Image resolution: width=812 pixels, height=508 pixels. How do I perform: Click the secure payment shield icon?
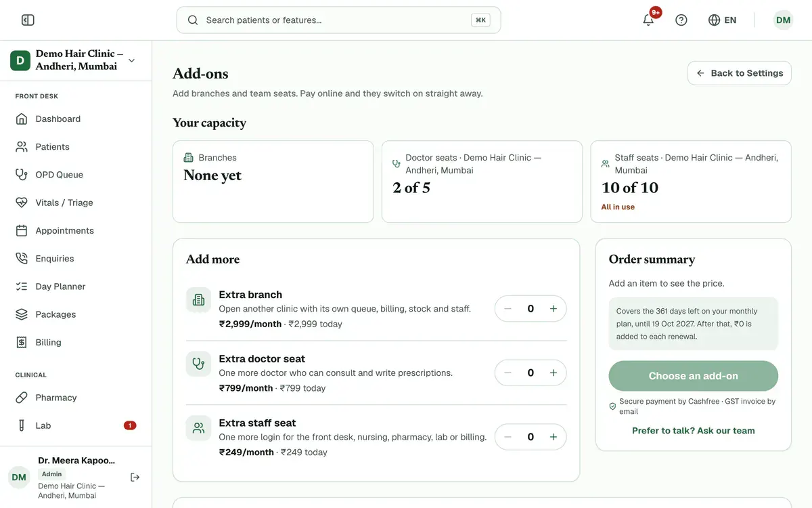612,406
